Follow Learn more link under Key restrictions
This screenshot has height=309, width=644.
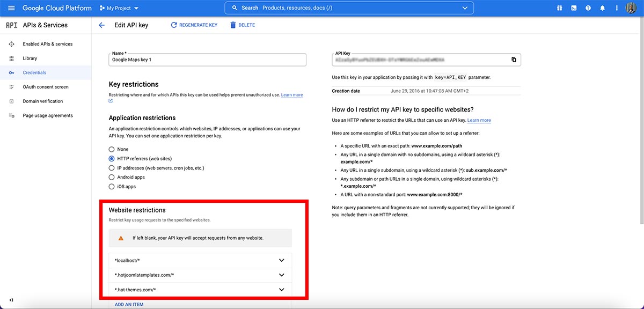(x=292, y=95)
